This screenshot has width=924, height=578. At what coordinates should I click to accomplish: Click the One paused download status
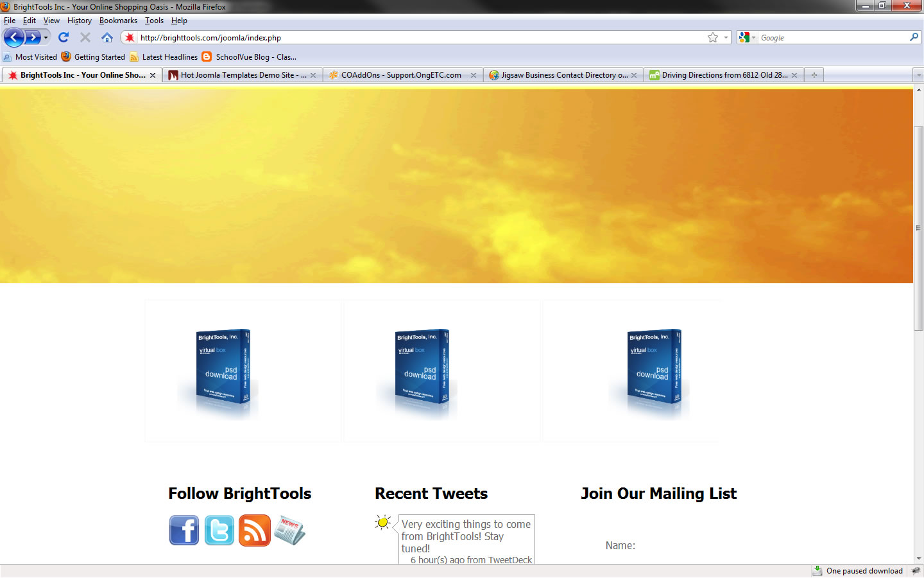(864, 571)
